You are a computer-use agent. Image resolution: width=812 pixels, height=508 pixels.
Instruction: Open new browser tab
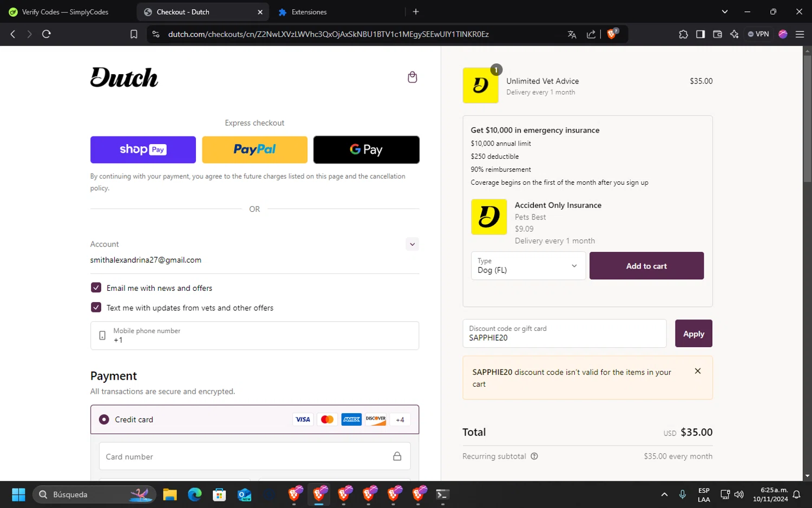pos(416,11)
